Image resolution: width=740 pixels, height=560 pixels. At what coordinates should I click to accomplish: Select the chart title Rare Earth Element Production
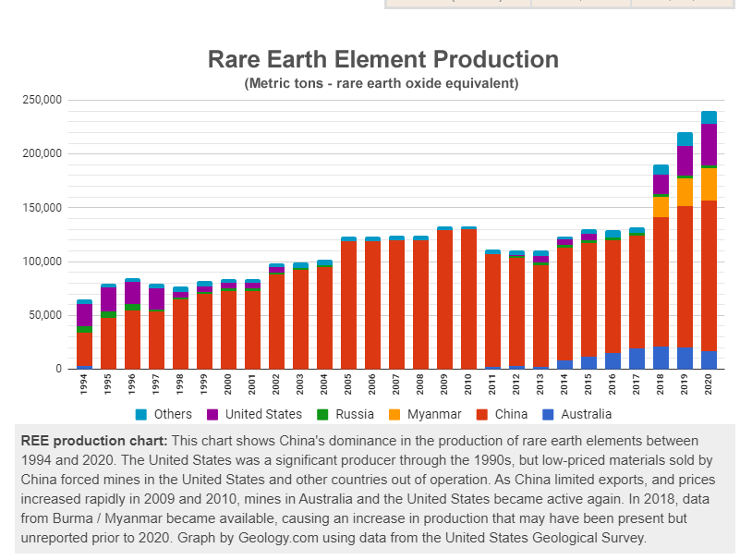(382, 60)
